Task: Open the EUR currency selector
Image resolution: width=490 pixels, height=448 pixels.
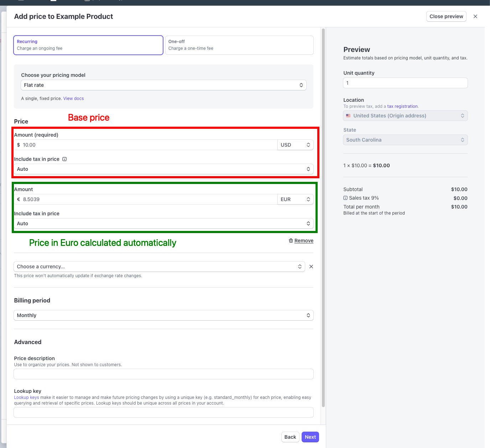Action: point(295,199)
